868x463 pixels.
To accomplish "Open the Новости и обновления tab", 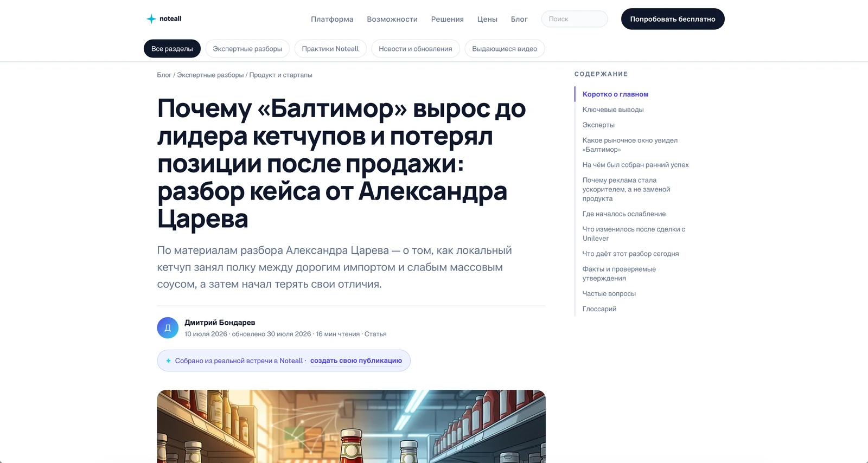I will click(416, 49).
